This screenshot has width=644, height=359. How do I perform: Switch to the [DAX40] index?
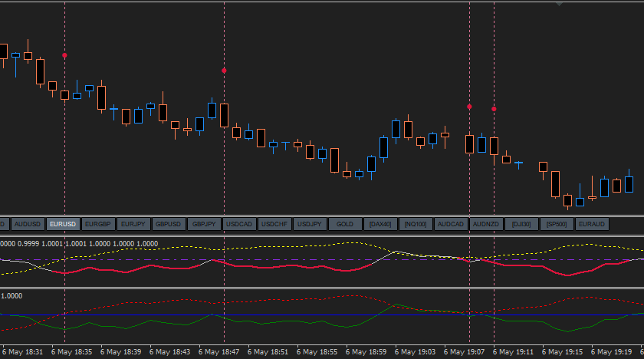[380, 224]
